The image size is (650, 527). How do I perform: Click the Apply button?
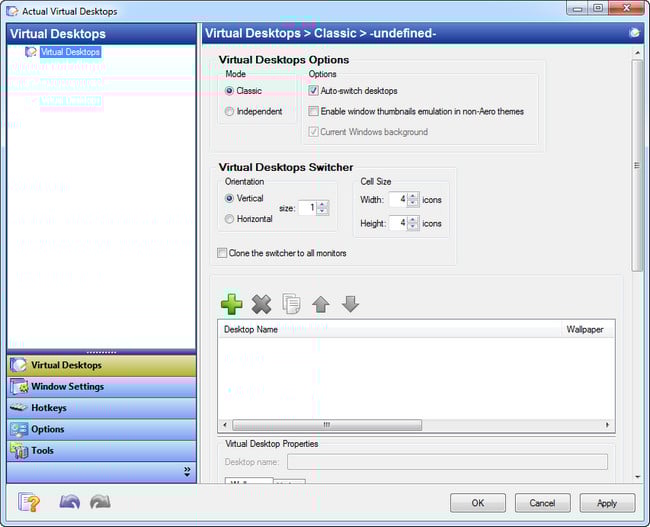pyautogui.click(x=606, y=503)
